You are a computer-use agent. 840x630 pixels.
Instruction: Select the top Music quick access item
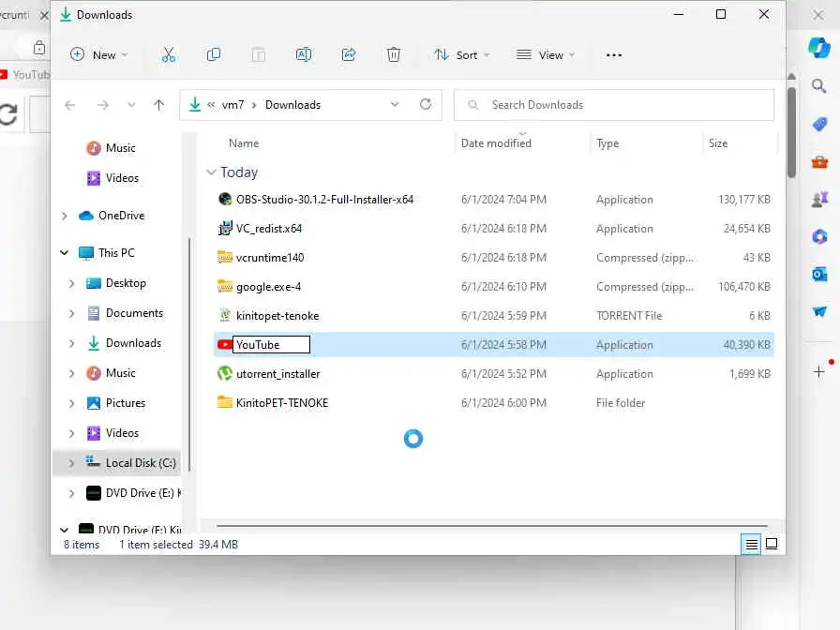[121, 148]
